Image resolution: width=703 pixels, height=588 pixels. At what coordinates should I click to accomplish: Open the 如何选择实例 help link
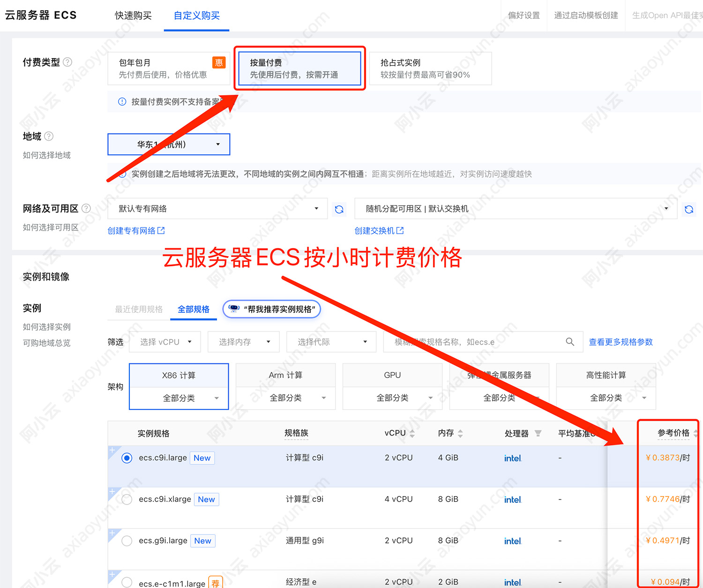[x=47, y=327]
